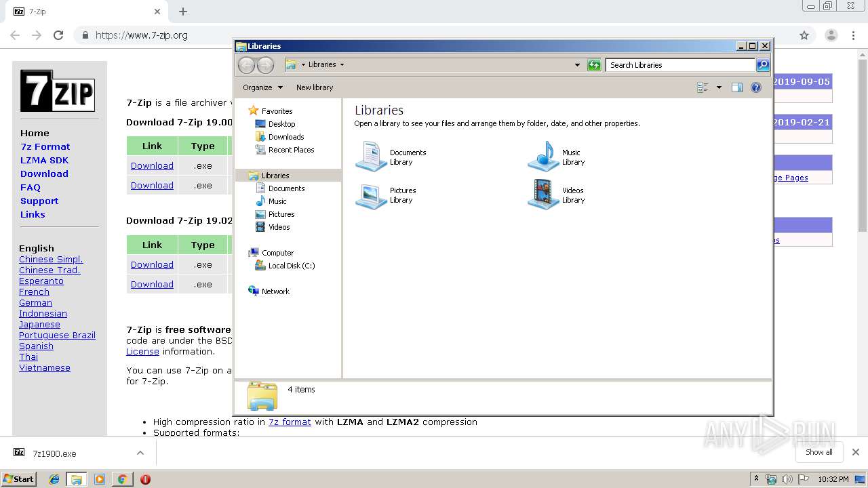Screen dimensions: 868x488
Task: Select Documents in navigation tree
Action: 286,188
